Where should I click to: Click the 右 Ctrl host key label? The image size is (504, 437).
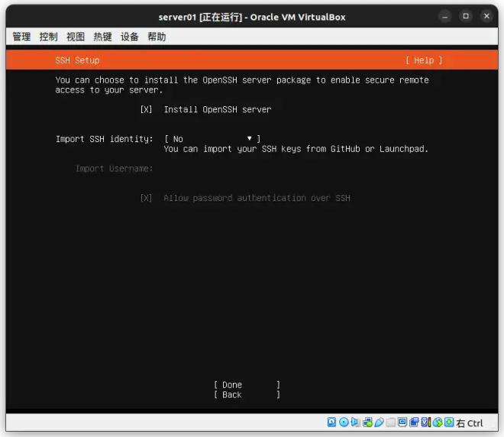point(470,423)
